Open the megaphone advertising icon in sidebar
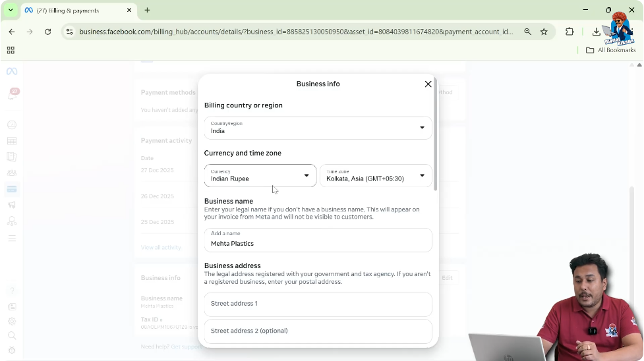This screenshot has height=361, width=644. tap(12, 205)
